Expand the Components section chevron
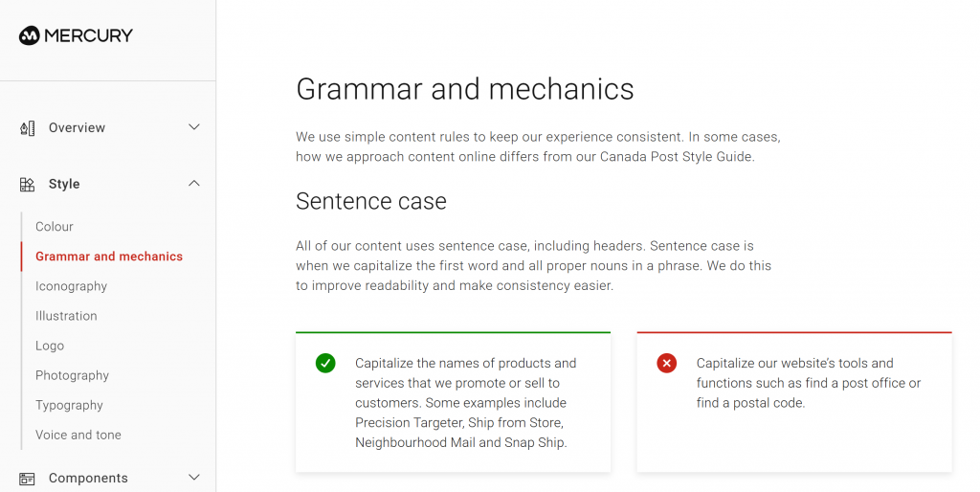The image size is (980, 492). (x=194, y=478)
